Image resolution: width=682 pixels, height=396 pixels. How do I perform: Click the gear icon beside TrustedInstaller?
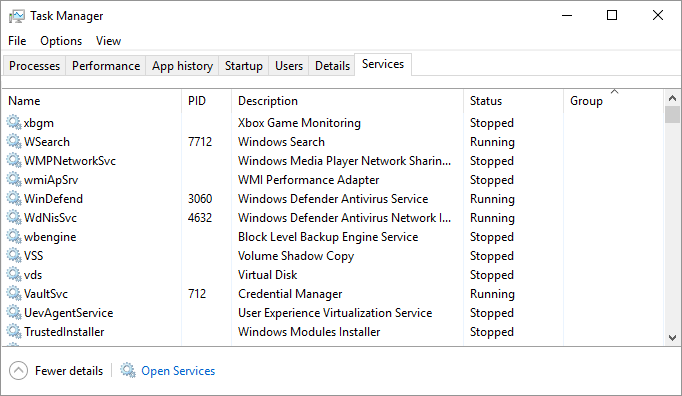(x=14, y=332)
